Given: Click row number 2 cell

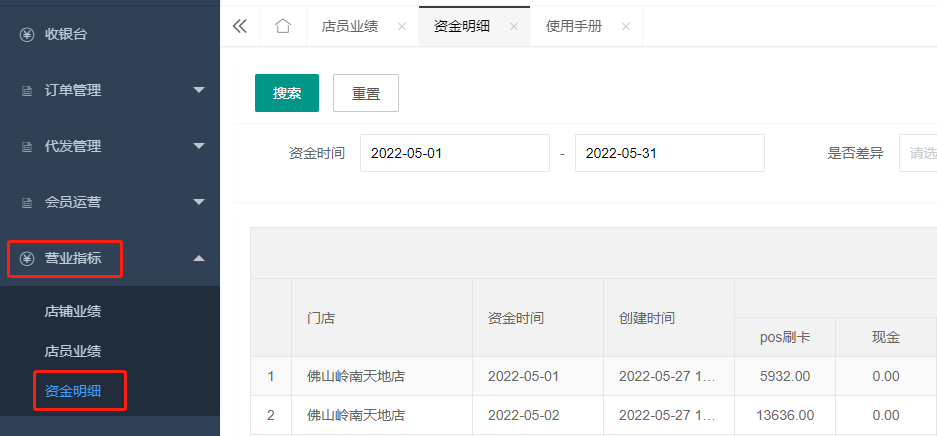Looking at the screenshot, I should (271, 415).
